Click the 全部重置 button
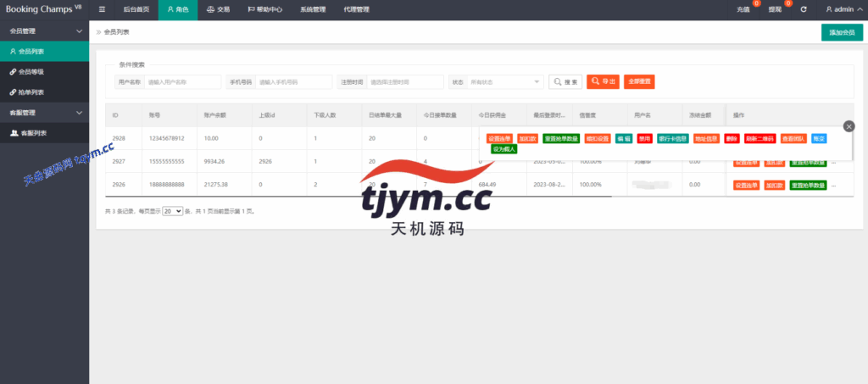Viewport: 868px width, 384px height. [639, 82]
